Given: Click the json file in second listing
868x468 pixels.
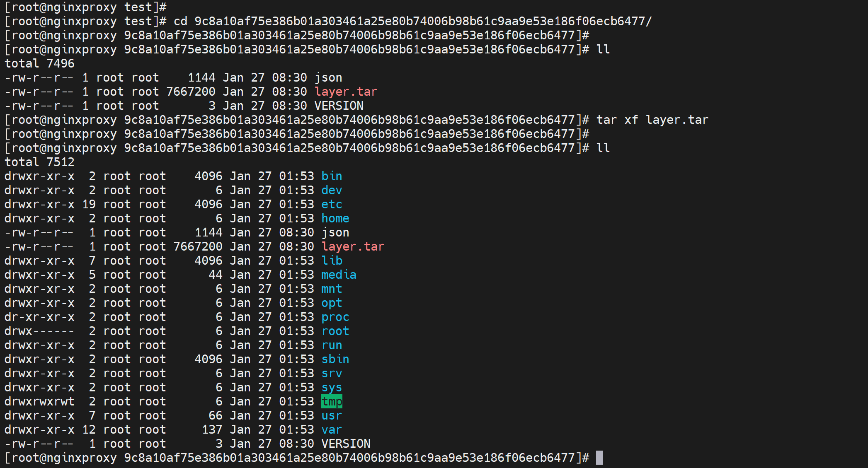Looking at the screenshot, I should click(x=335, y=232).
